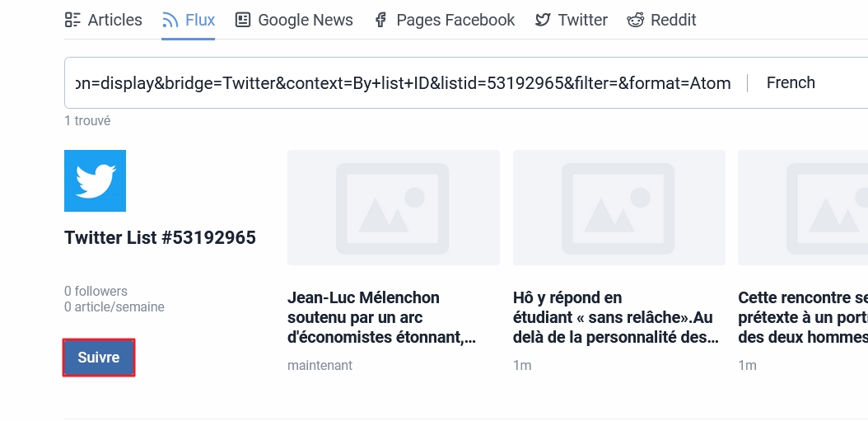Open the Jean-Luc Mélenchon article headline

point(381,317)
